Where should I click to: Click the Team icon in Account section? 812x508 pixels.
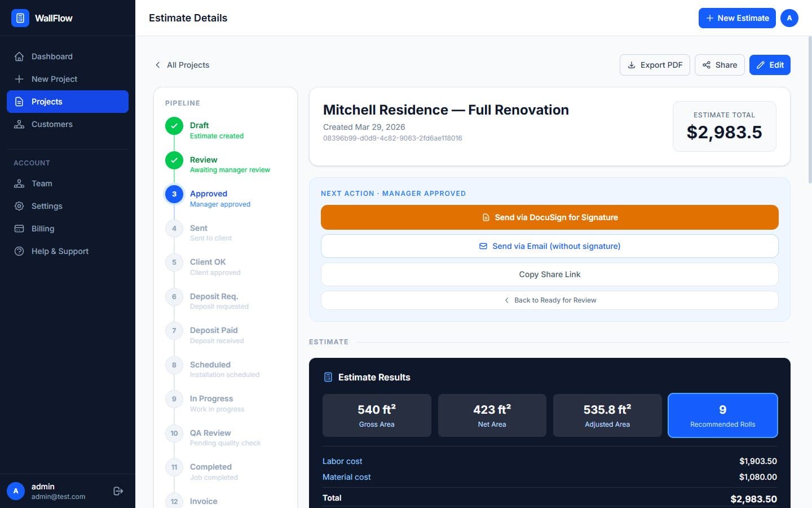tap(19, 183)
